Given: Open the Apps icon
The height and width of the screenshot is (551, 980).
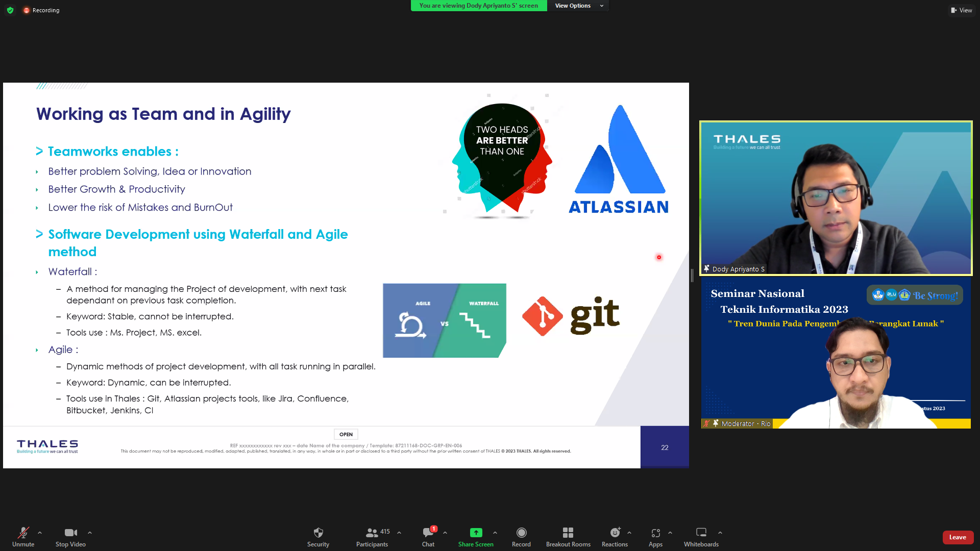Looking at the screenshot, I should pos(656,533).
